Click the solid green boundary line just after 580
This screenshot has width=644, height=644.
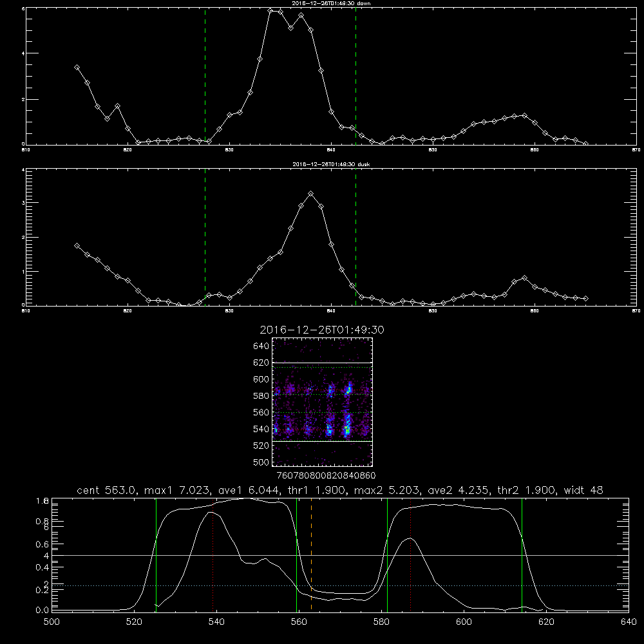(387, 554)
